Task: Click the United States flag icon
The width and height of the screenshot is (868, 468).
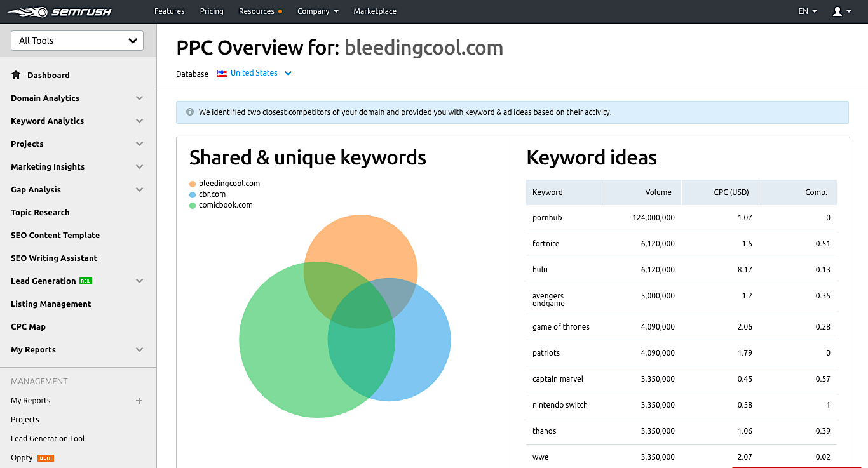Action: coord(222,73)
